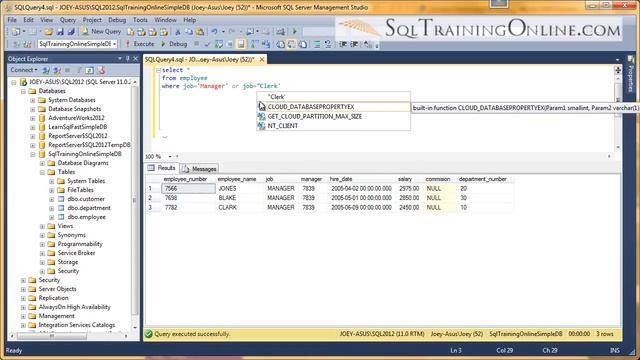Select dbo.department table in tree

[89, 208]
